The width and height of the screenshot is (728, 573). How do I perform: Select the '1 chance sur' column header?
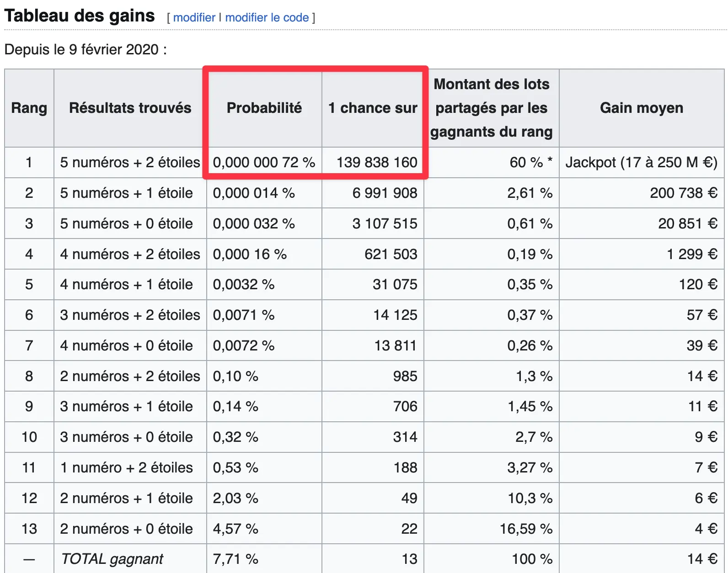pyautogui.click(x=373, y=108)
